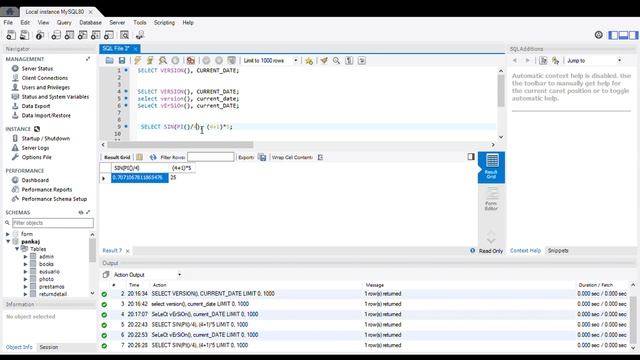This screenshot has width=640, height=360.
Task: Click the create new function icon
Action: [109, 35]
